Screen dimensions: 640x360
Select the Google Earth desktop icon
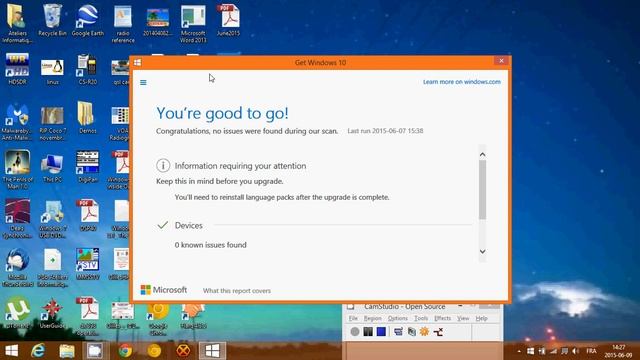tap(87, 20)
